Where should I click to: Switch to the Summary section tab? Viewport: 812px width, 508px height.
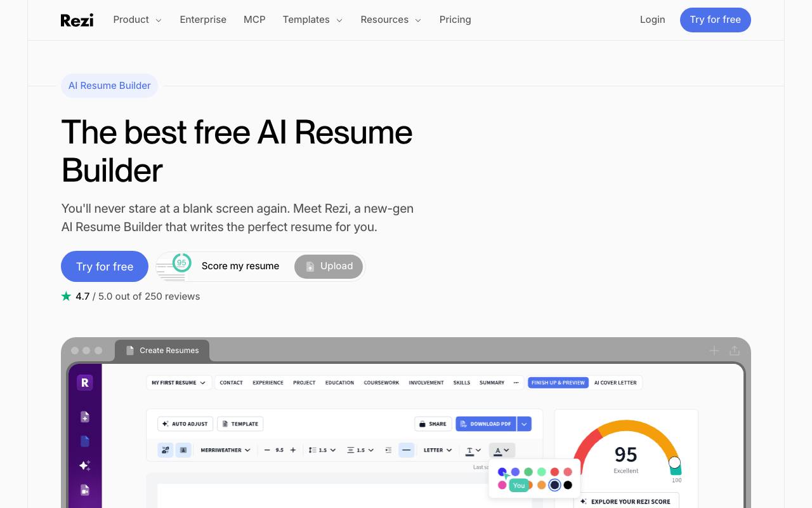click(492, 383)
